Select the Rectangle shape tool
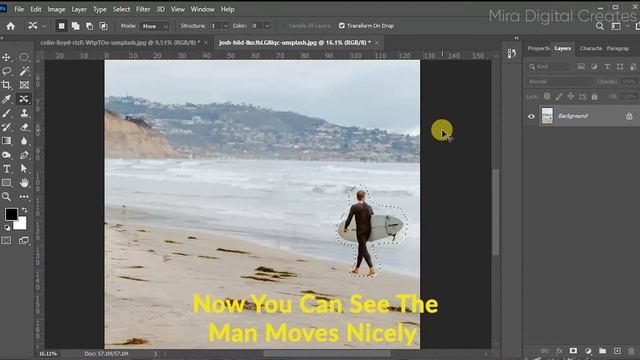The height and width of the screenshot is (360, 640). click(x=7, y=182)
